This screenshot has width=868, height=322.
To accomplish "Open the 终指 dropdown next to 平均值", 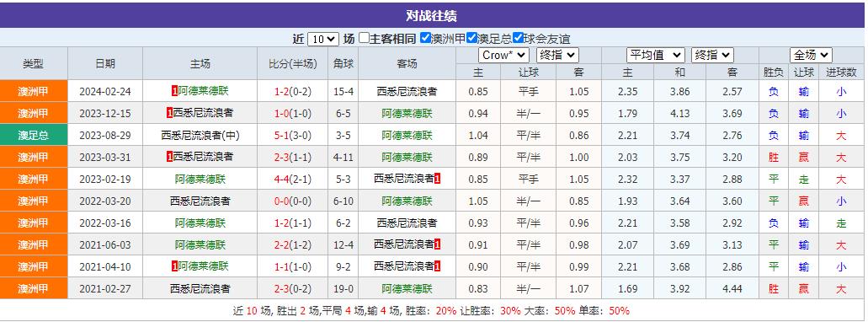I will (712, 55).
